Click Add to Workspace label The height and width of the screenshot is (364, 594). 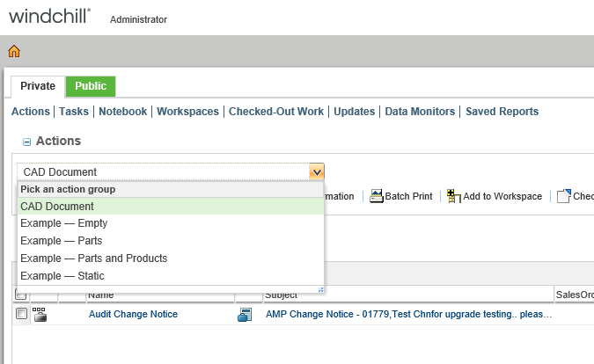(x=502, y=196)
